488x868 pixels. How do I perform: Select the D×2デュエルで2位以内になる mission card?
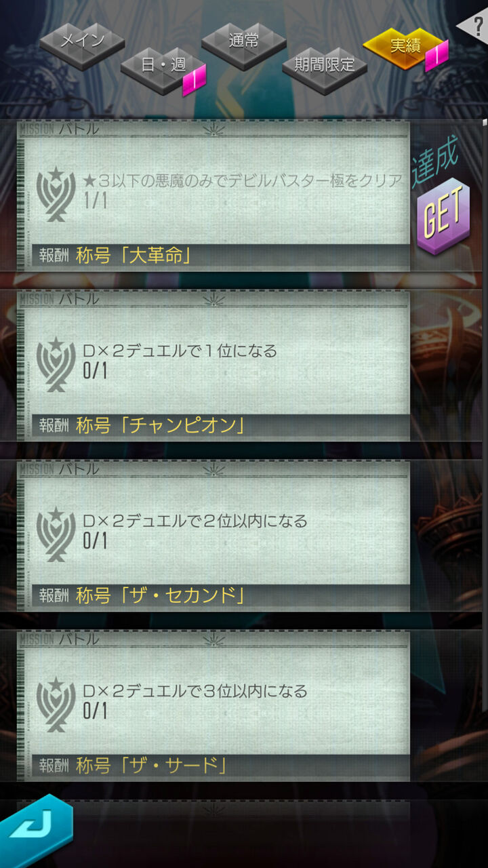click(x=213, y=536)
